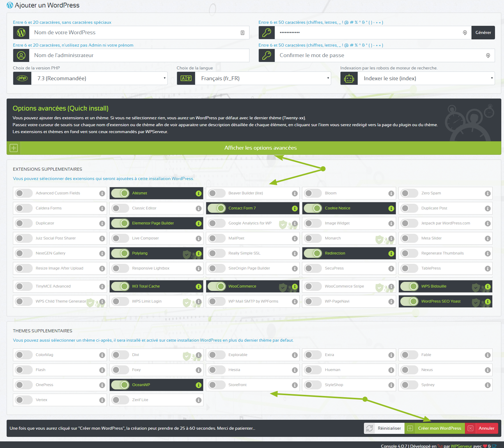The image size is (504, 448).
Task: Click the Google Analytics for WP label
Action: pyautogui.click(x=250, y=223)
